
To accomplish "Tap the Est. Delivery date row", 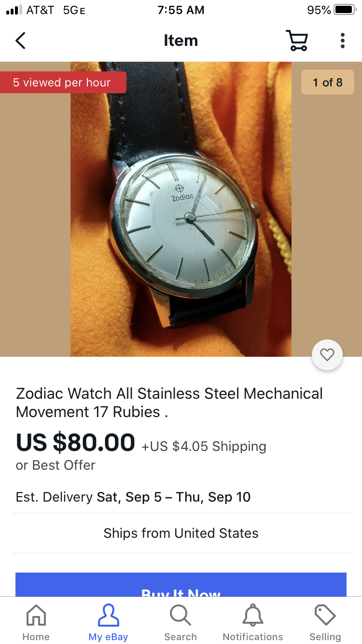I will tap(133, 497).
